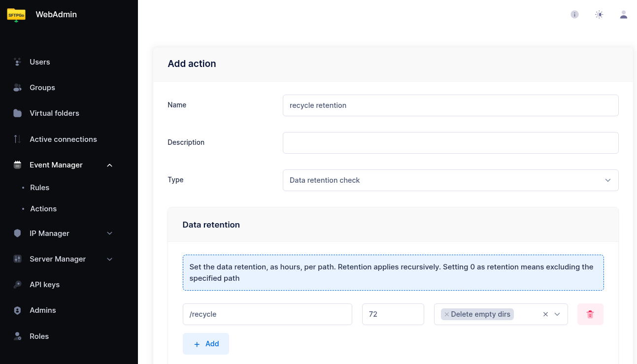Open the user profile icon
Screen dimensions: 637x364
[624, 15]
